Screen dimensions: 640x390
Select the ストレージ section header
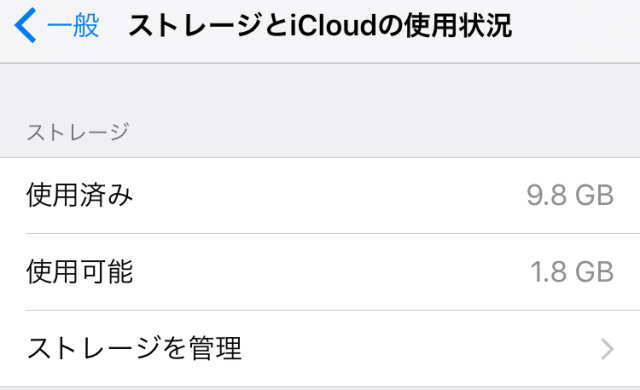point(78,132)
